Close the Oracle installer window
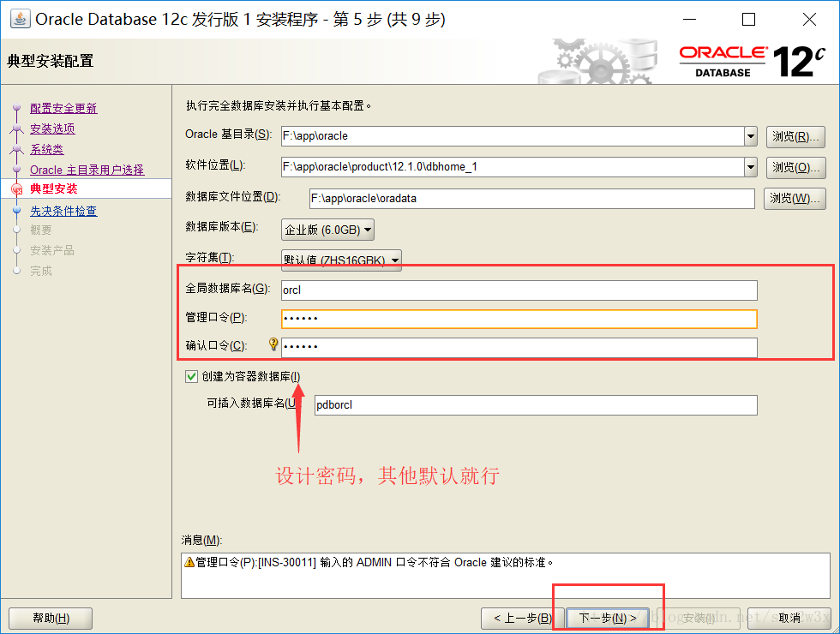The image size is (840, 634). point(809,19)
